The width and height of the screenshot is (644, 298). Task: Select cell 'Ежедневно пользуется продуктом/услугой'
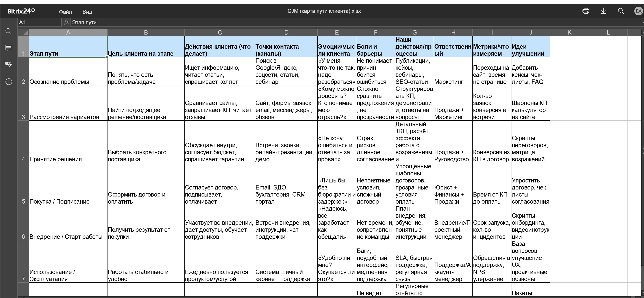[220, 261]
